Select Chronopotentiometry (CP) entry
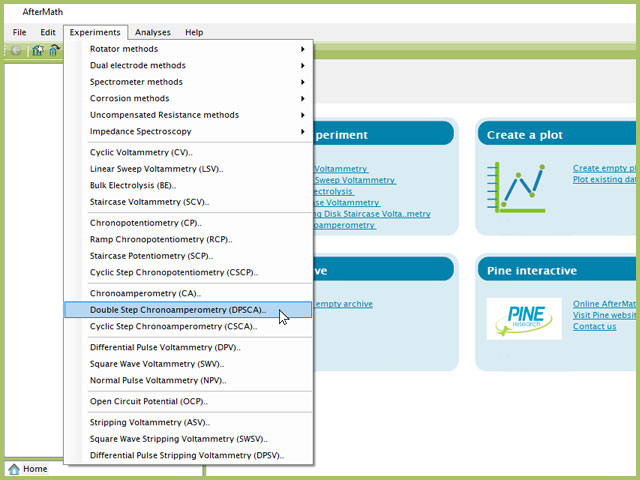 click(189, 223)
